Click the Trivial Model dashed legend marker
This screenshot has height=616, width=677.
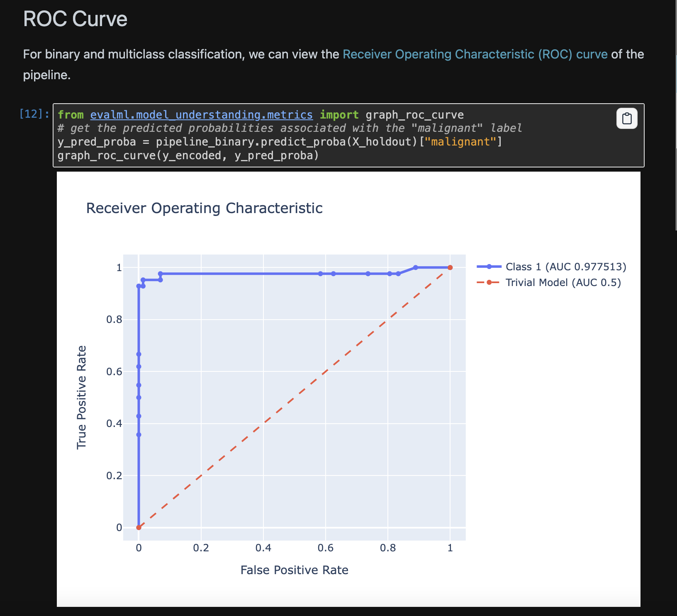point(489,282)
